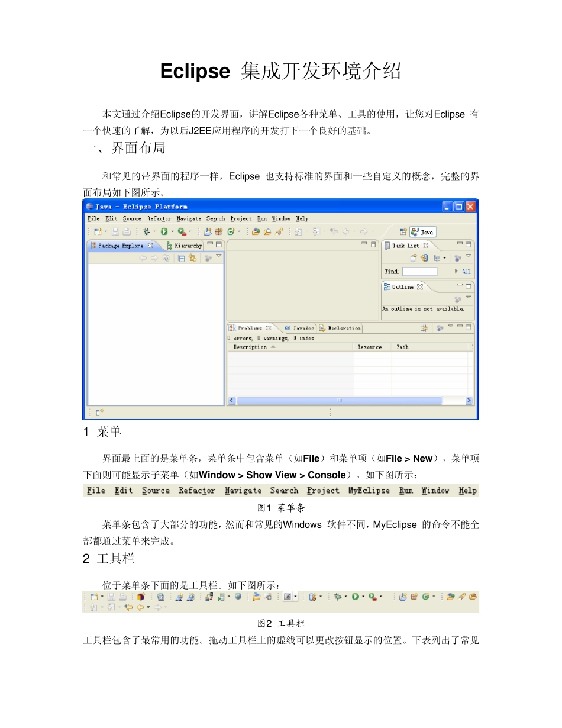Screen dimensions: 562x728
Task: Toggle Link with Editor in Package Explorer
Action: click(x=192, y=258)
